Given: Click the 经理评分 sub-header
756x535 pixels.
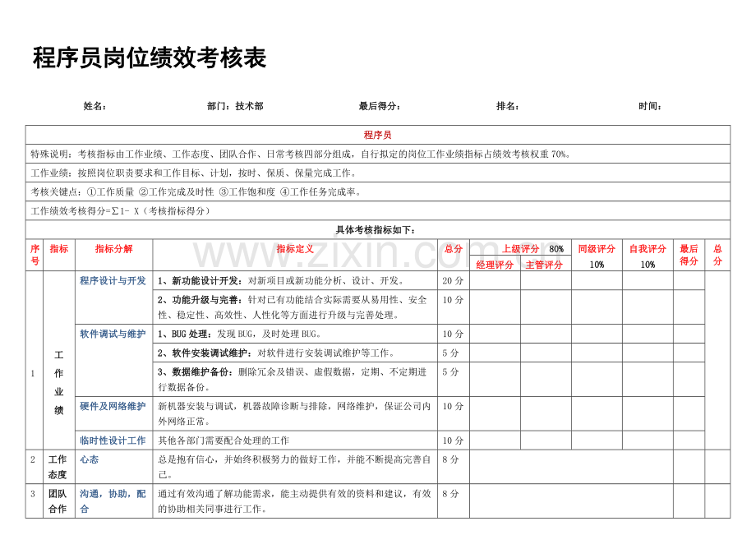Looking at the screenshot, I should (x=496, y=264).
